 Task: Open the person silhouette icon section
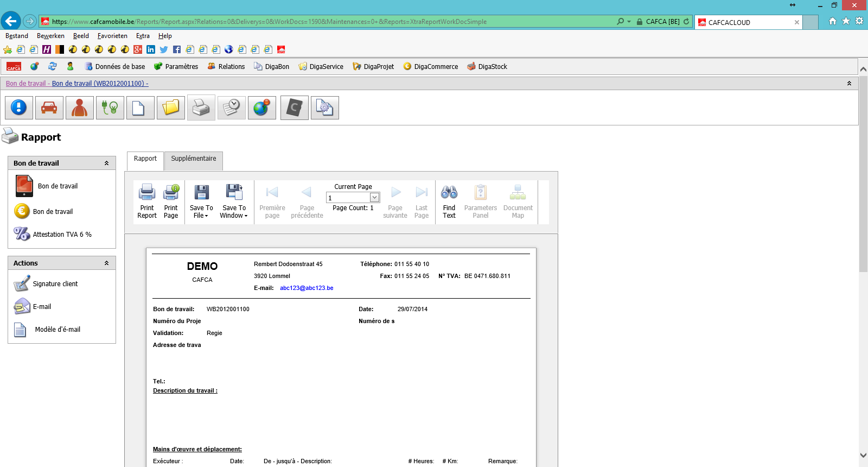tap(80, 108)
